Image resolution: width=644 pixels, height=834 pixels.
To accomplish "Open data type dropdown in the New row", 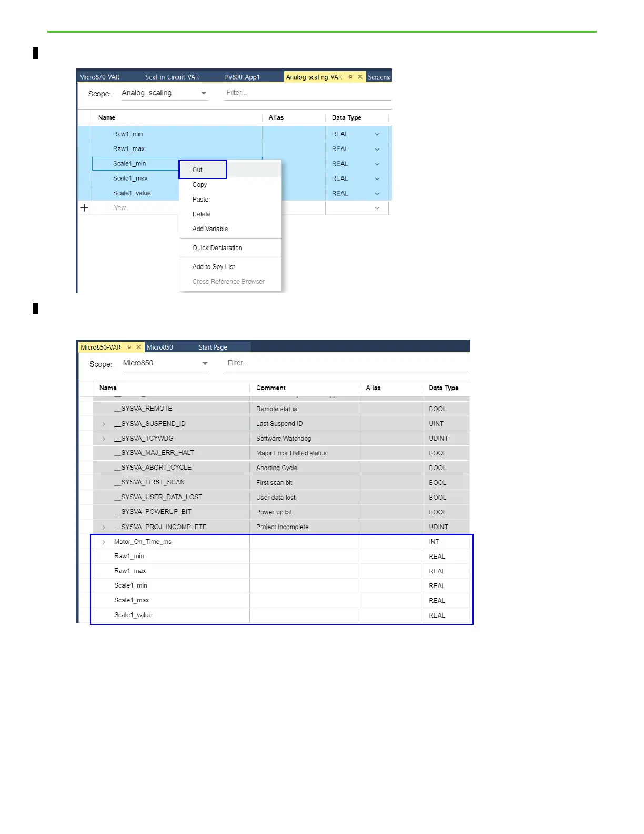I will pos(377,208).
